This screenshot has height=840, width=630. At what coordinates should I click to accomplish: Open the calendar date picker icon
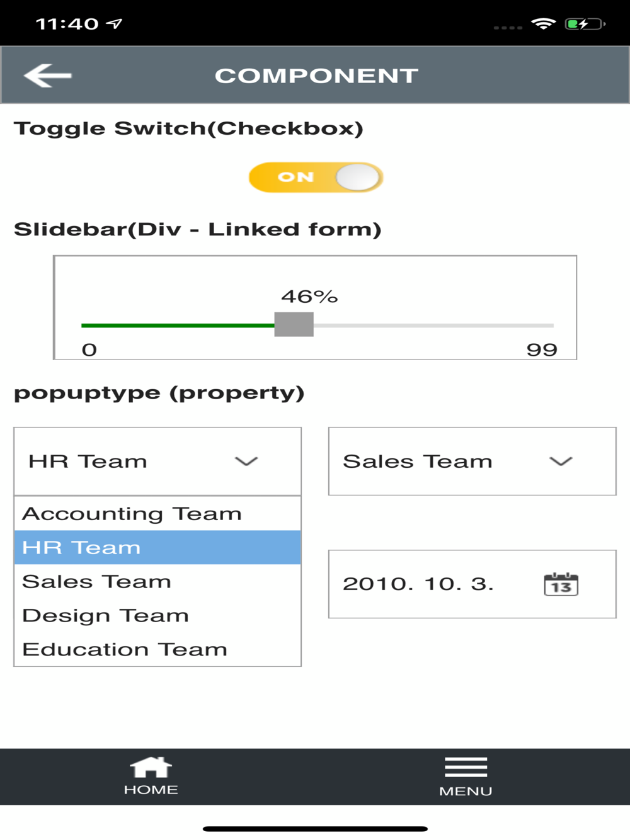click(x=561, y=584)
